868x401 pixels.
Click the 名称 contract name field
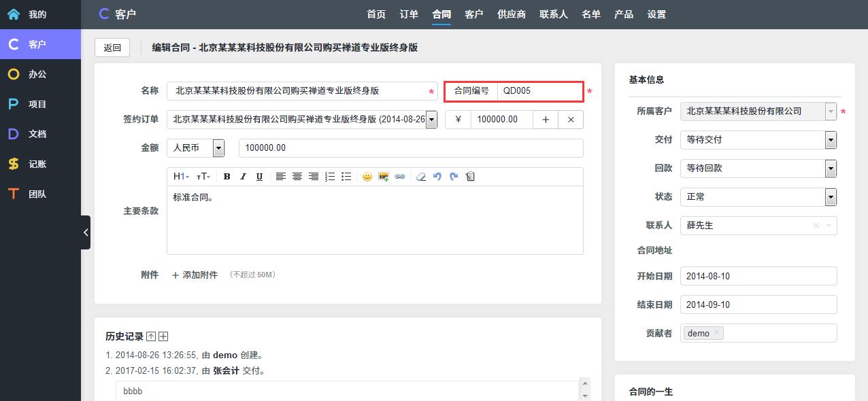tap(302, 91)
